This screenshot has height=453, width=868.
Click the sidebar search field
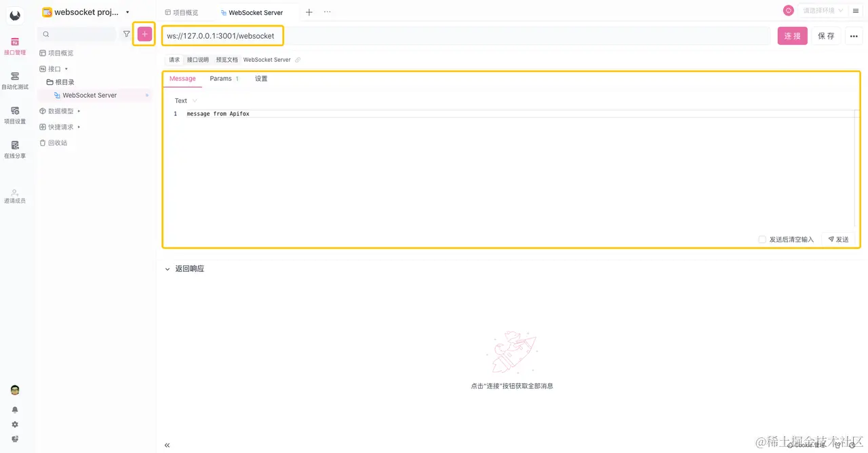tap(77, 34)
